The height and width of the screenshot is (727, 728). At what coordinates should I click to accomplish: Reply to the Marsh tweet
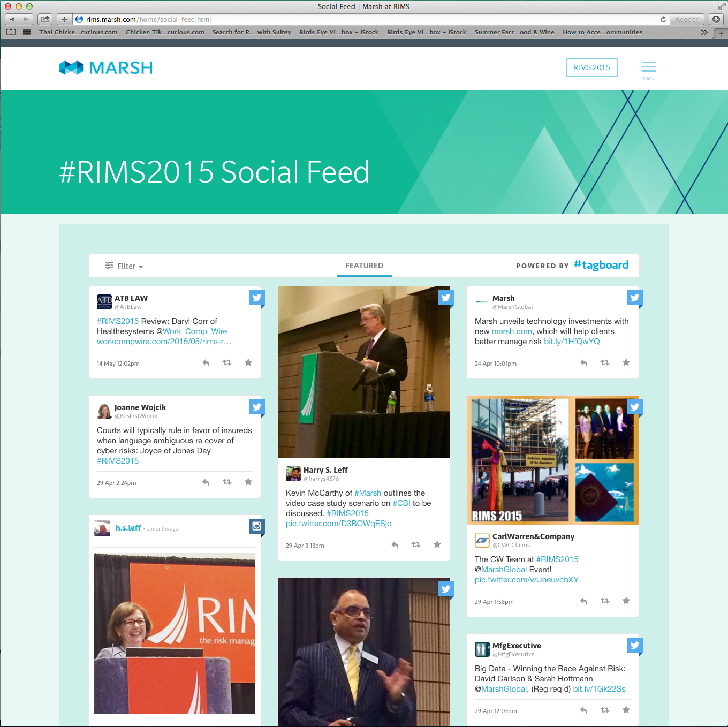point(583,363)
